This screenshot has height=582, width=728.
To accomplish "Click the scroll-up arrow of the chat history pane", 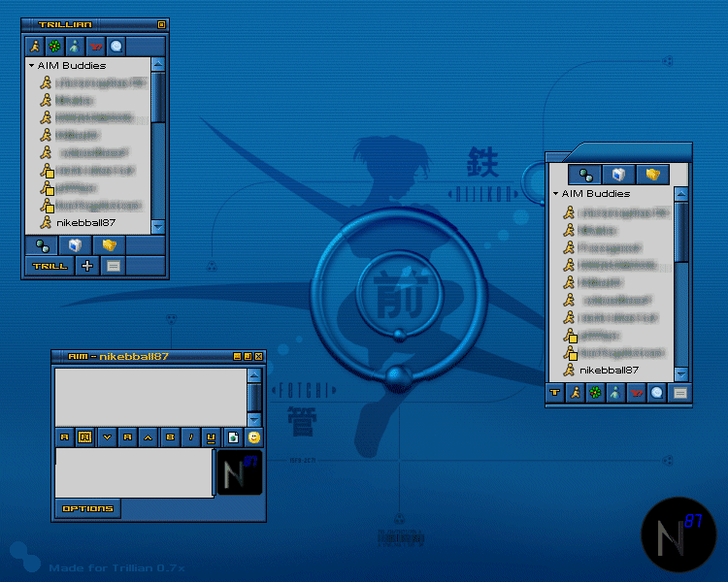I will [254, 375].
